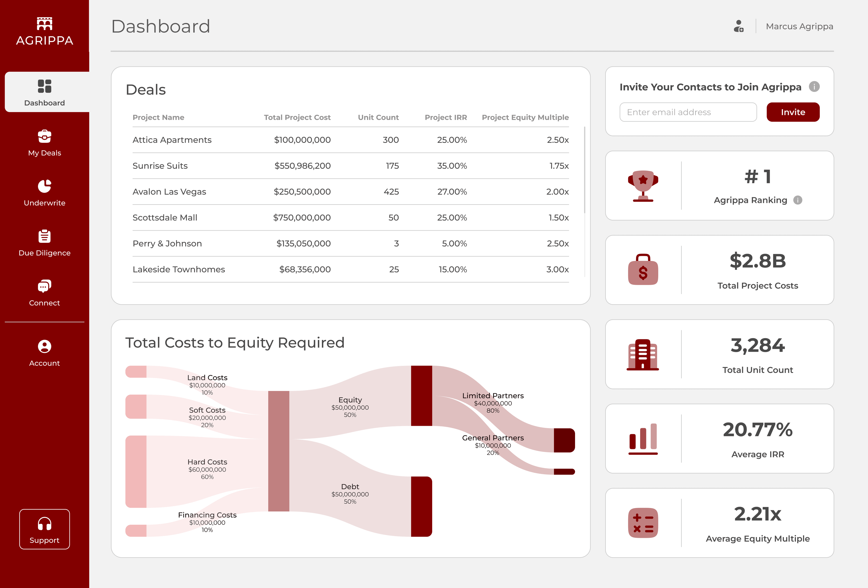The image size is (868, 588).
Task: Click the info icon beside Agrippa Ranking
Action: (x=797, y=200)
